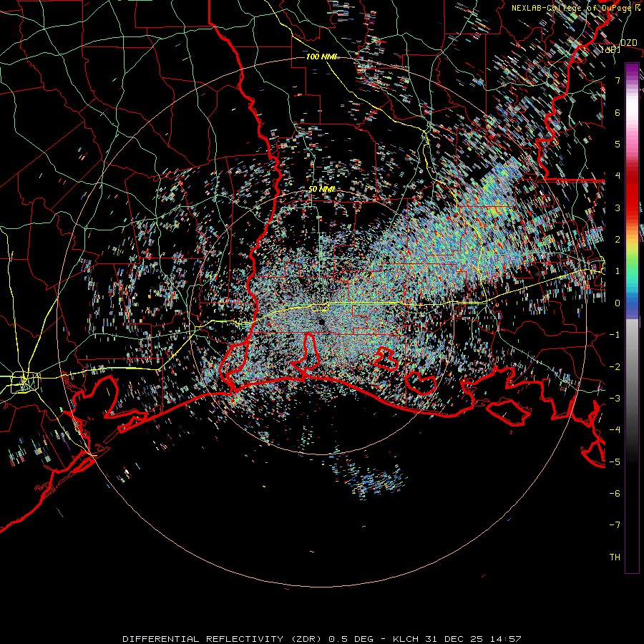644x644 pixels.
Task: Click the DZD product label above the color bar
Action: (628, 43)
